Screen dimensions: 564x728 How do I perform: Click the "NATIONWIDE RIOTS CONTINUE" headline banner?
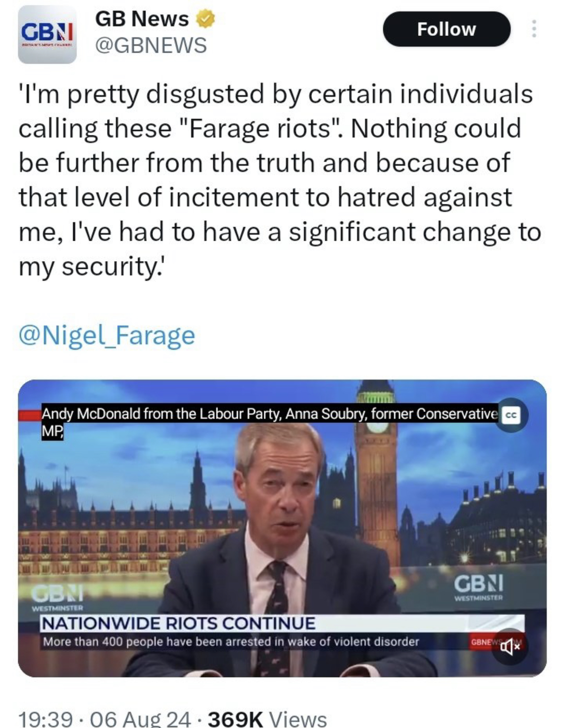179,623
